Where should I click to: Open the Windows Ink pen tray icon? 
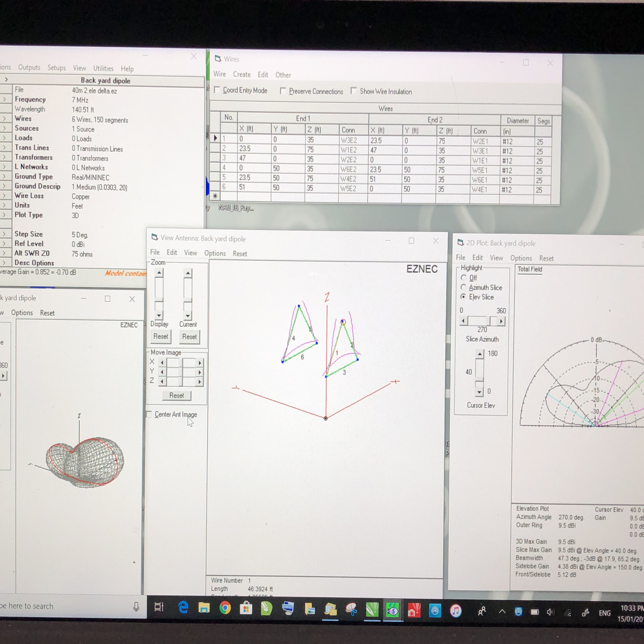[x=585, y=613]
